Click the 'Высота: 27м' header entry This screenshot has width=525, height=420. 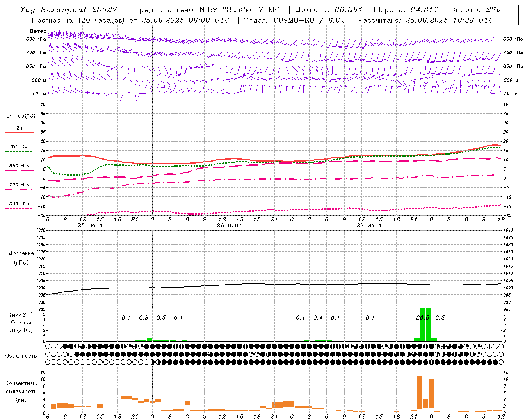click(475, 10)
